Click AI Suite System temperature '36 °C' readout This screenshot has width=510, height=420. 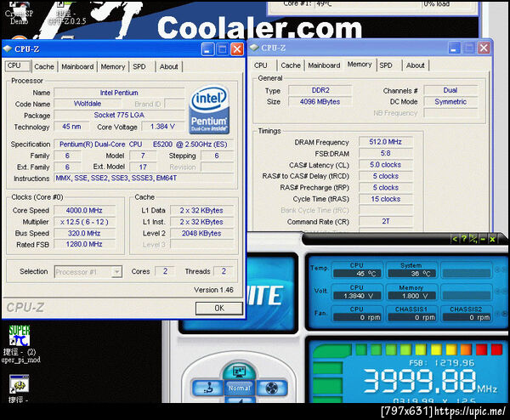pos(411,274)
